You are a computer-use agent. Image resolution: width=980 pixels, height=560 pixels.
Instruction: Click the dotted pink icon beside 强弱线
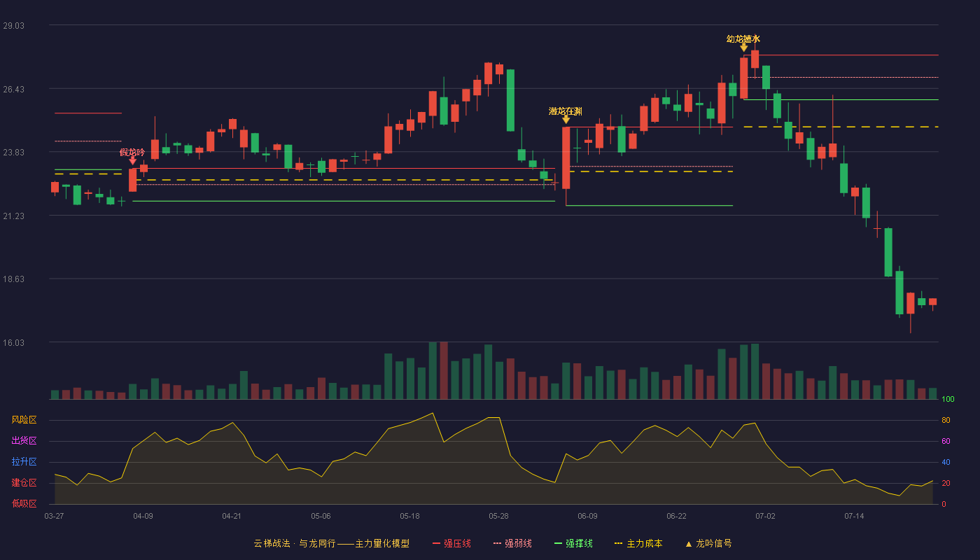coord(497,543)
